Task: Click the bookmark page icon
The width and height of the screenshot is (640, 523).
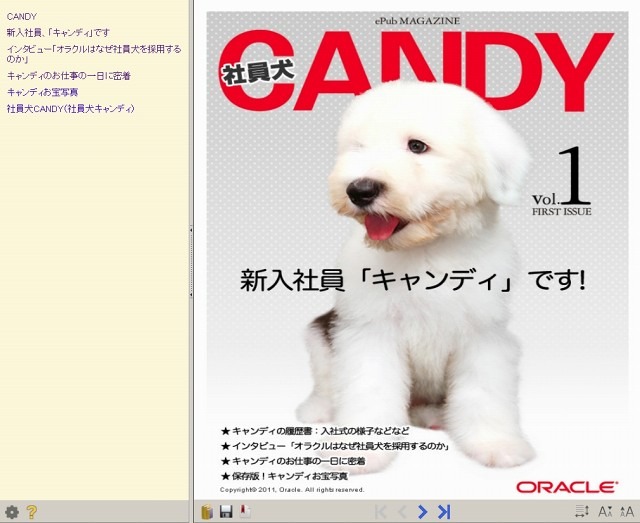Action: (x=245, y=512)
